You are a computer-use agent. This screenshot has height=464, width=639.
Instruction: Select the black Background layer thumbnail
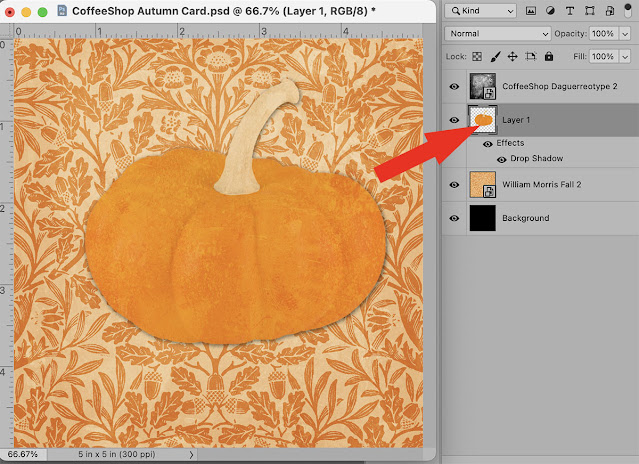coord(483,218)
